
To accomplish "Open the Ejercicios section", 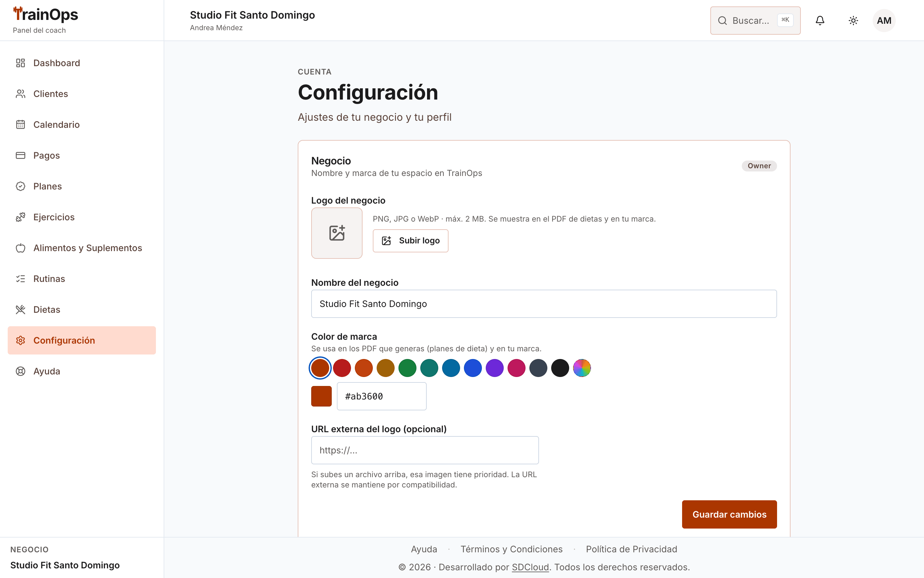I will 82,217.
